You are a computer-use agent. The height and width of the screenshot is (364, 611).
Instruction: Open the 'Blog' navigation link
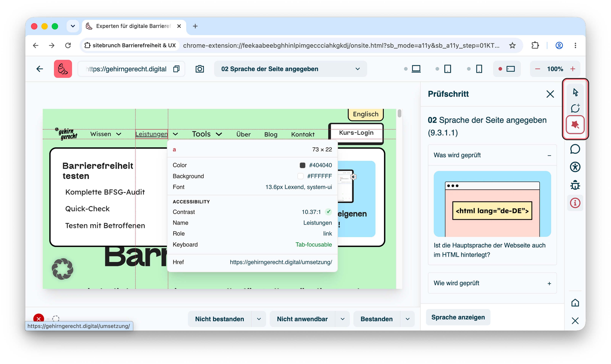coord(271,134)
